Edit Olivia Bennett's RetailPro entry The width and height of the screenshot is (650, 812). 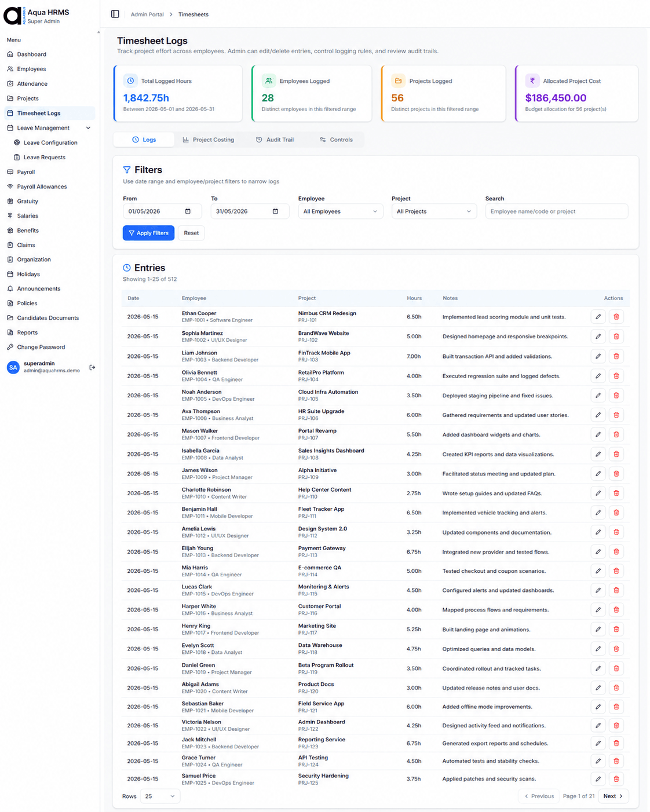click(x=598, y=376)
